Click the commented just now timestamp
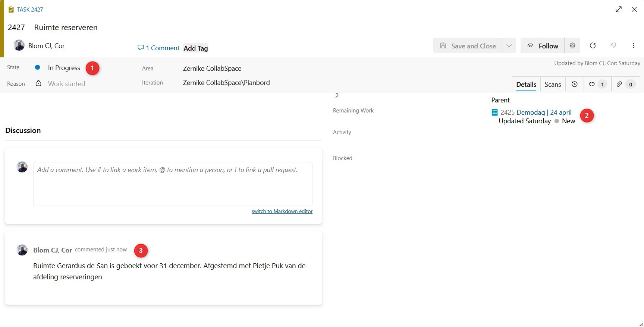The image size is (644, 327). tap(101, 250)
